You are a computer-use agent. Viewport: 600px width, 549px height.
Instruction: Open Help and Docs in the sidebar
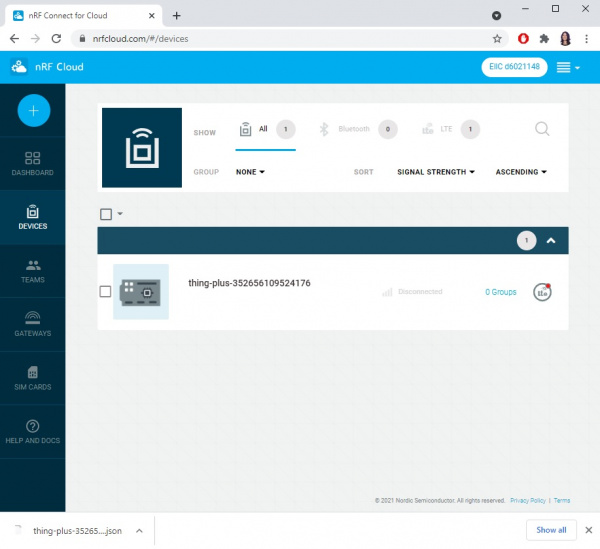pos(33,432)
